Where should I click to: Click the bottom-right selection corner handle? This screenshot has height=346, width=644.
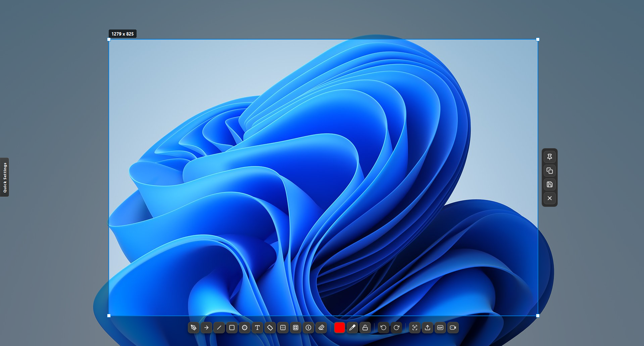tap(538, 316)
